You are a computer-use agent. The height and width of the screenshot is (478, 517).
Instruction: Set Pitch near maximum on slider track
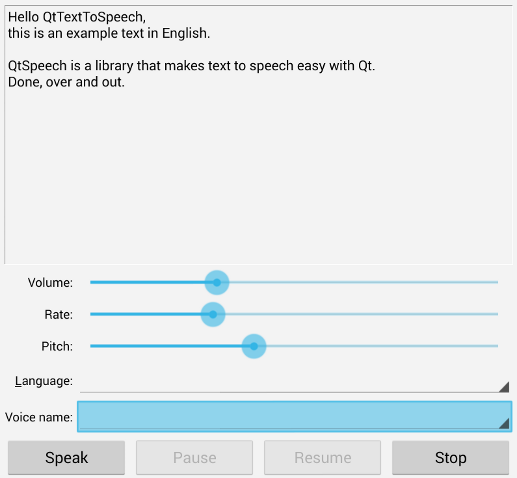pos(490,346)
